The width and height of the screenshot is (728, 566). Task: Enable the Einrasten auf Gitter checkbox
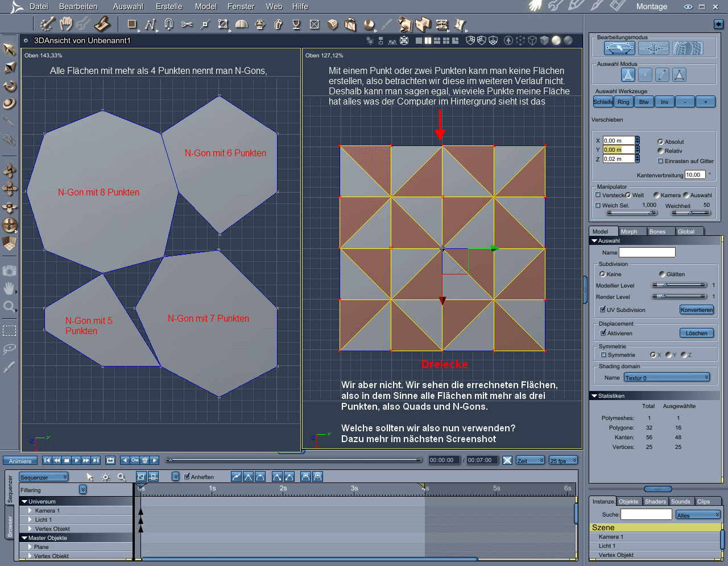pyautogui.click(x=660, y=161)
